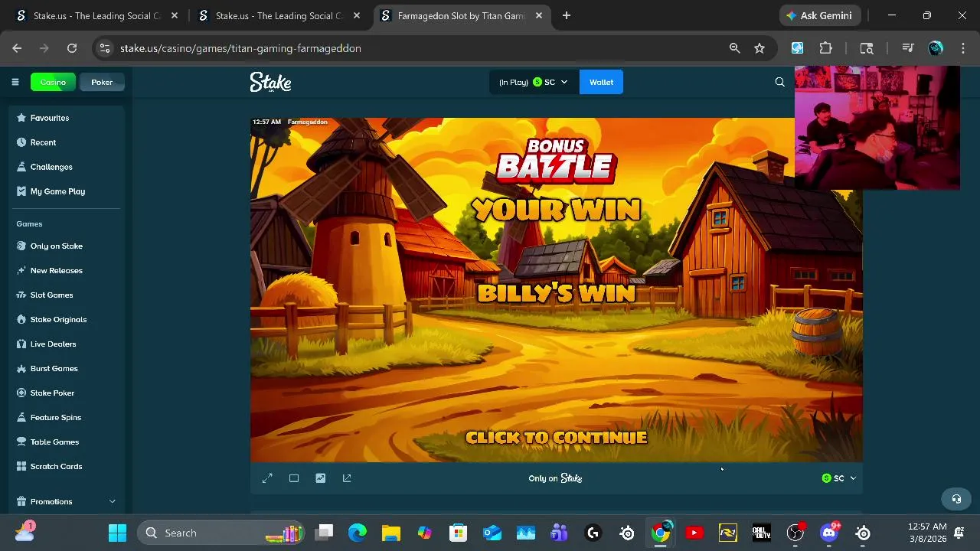The height and width of the screenshot is (551, 980).
Task: Click the Stake Poker sidebar icon
Action: (21, 393)
